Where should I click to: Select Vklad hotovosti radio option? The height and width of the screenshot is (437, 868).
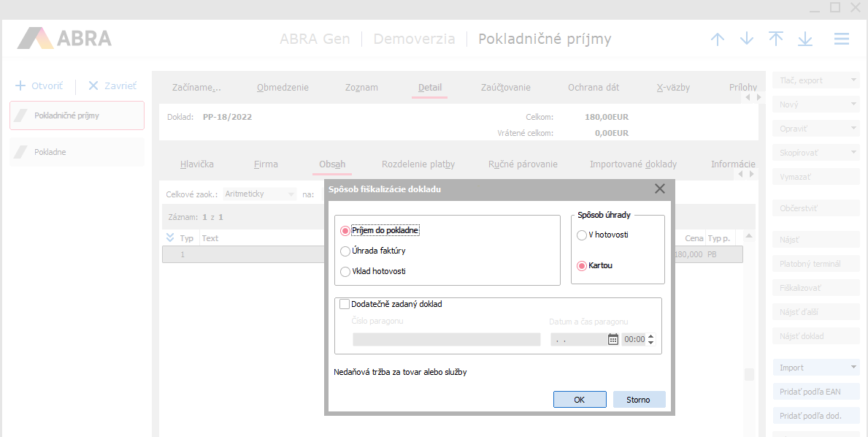click(346, 272)
